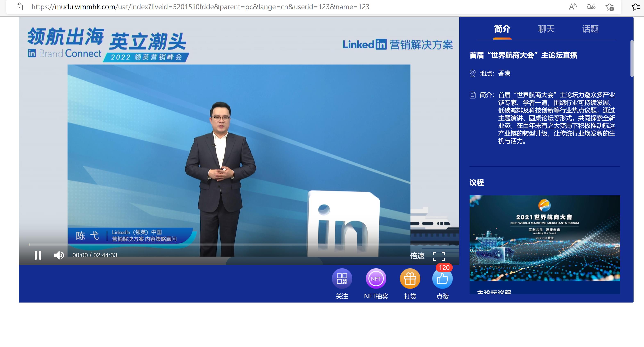Viewport: 644px width, 347px height.
Task: Click the site info lock icon
Action: tap(19, 7)
